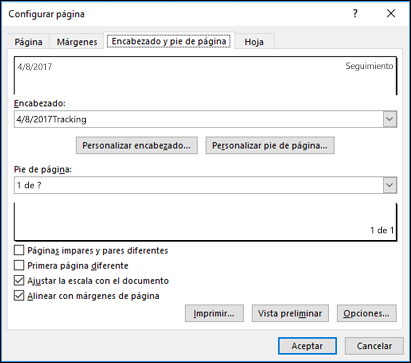Click the help question mark icon
The width and height of the screenshot is (411, 363).
click(x=355, y=13)
